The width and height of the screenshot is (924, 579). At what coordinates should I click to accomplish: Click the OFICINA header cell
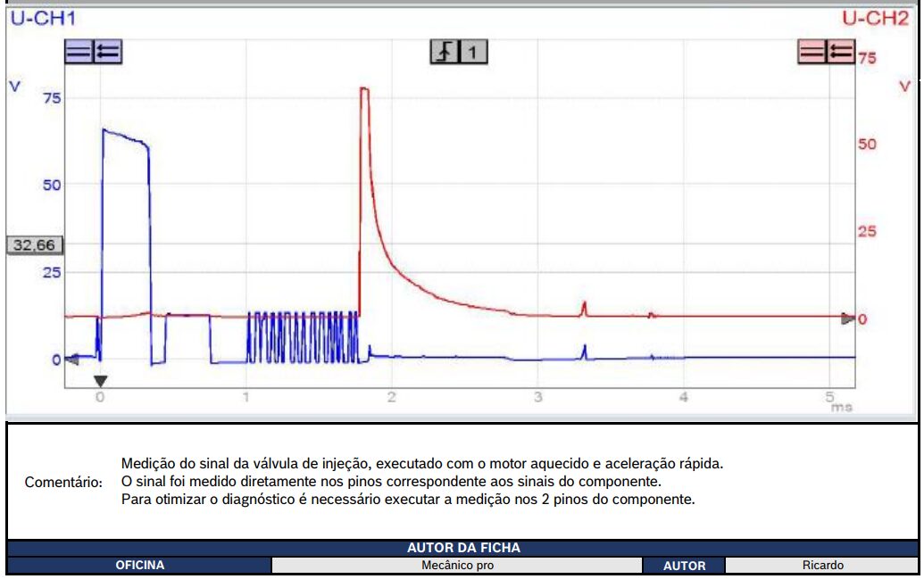pyautogui.click(x=139, y=566)
